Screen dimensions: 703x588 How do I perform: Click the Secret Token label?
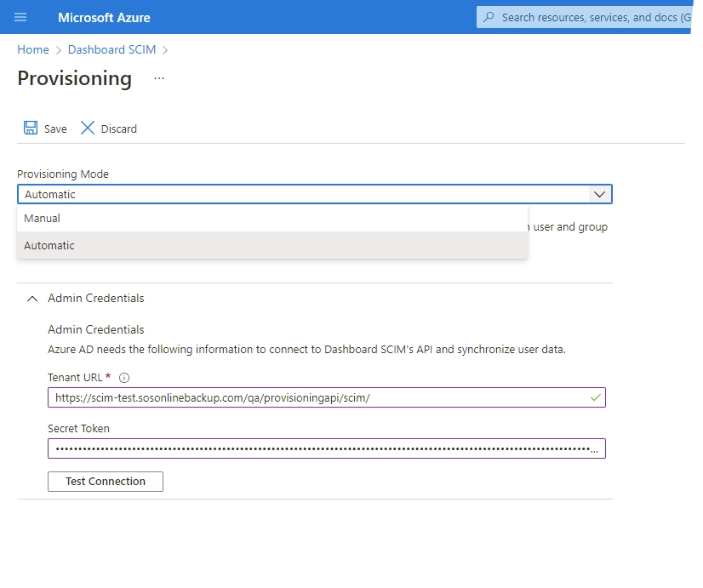pos(78,429)
